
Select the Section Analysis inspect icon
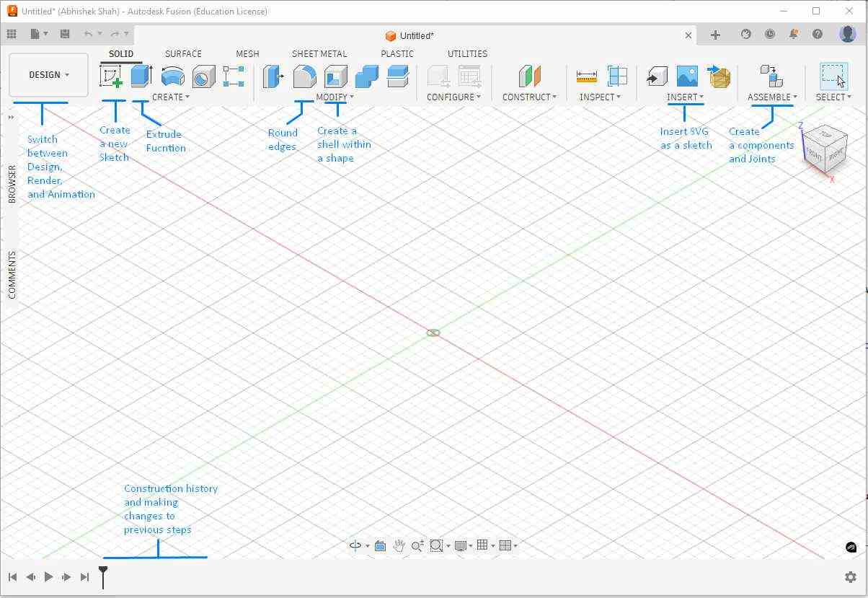[x=617, y=76]
